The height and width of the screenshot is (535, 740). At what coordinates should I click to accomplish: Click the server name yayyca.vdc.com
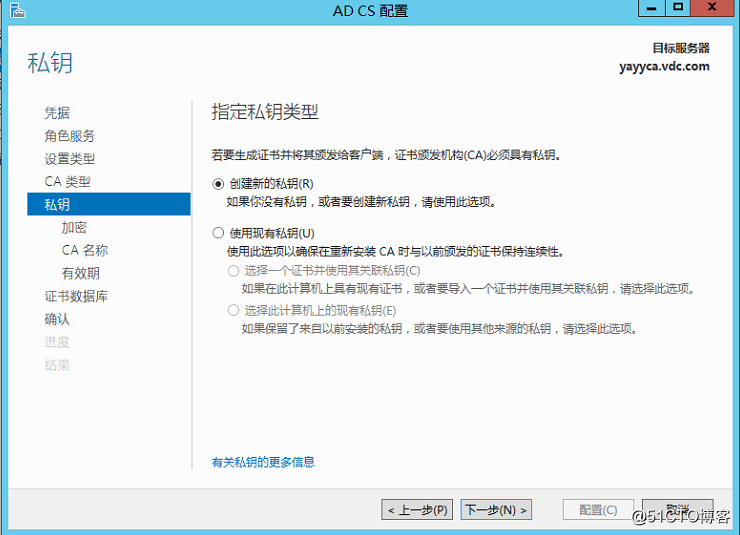tap(664, 67)
